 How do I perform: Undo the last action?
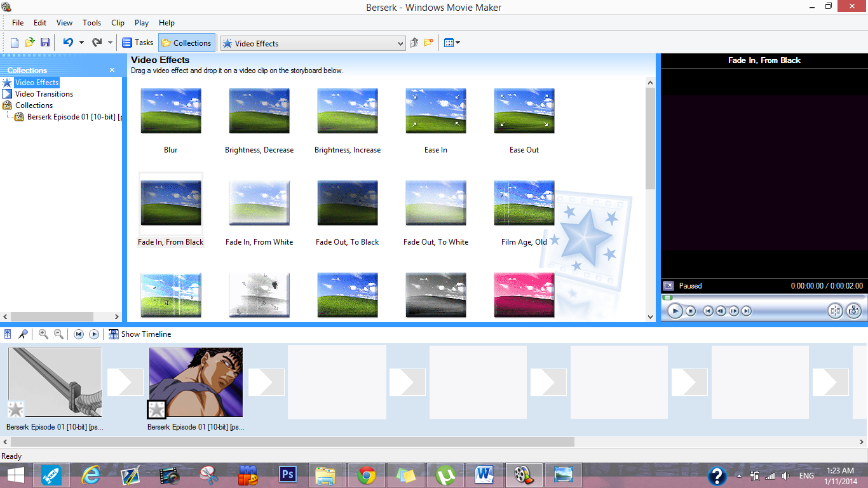[x=68, y=43]
